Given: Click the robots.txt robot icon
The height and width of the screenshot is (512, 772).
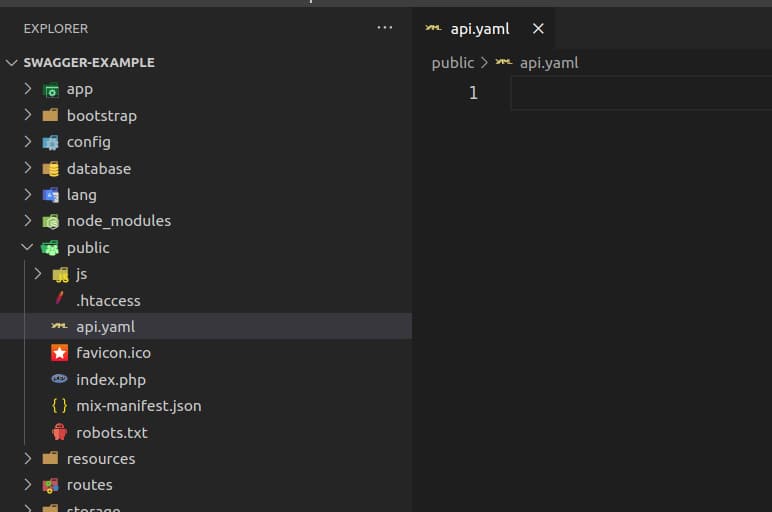Looking at the screenshot, I should click(60, 432).
